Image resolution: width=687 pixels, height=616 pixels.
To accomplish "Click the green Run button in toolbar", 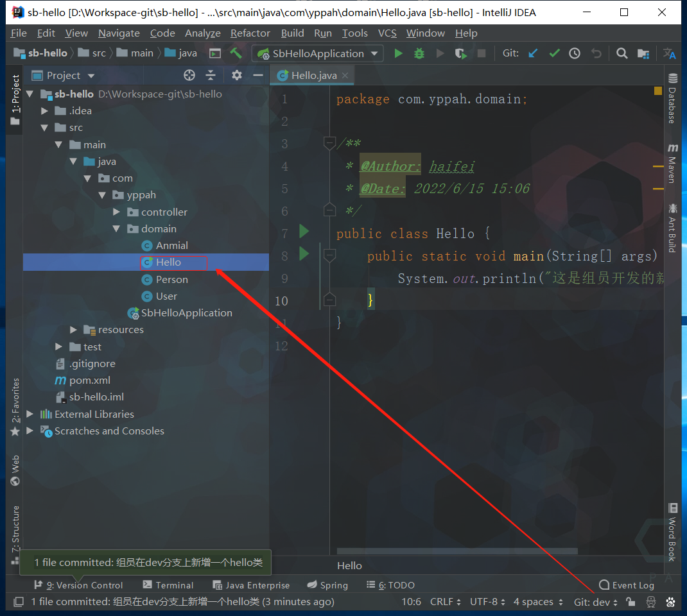I will click(398, 54).
